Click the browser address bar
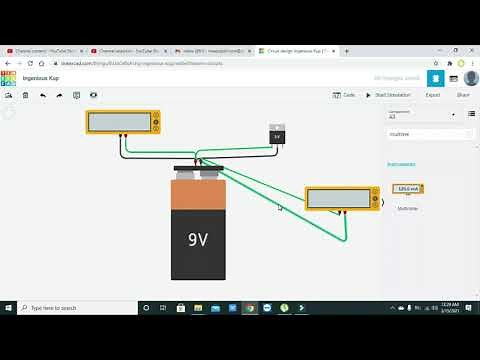 (x=240, y=63)
